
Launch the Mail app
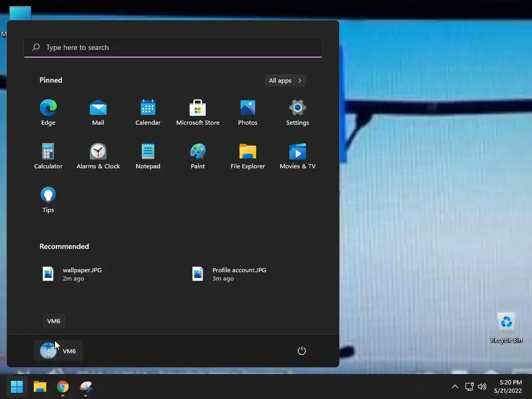[x=98, y=112]
